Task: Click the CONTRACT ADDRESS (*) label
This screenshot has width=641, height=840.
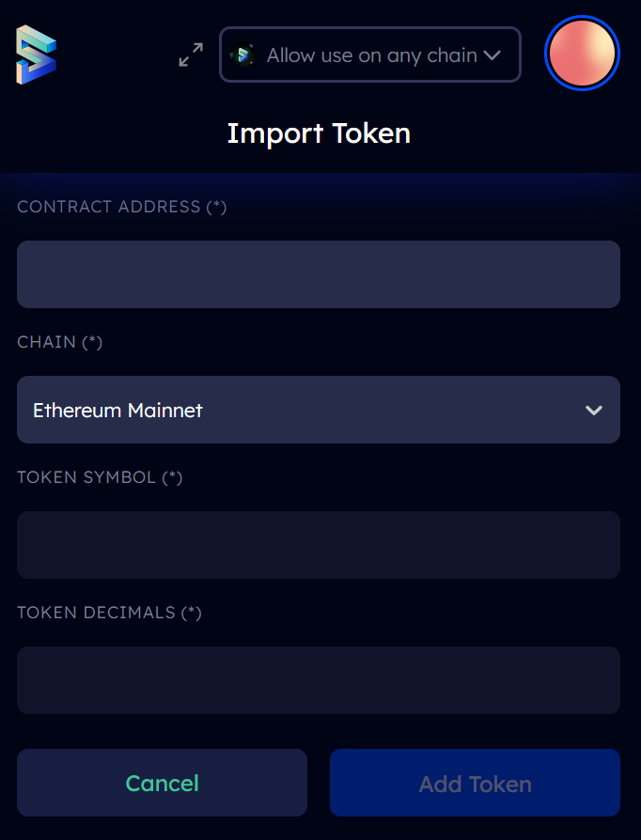Action: [121, 207]
